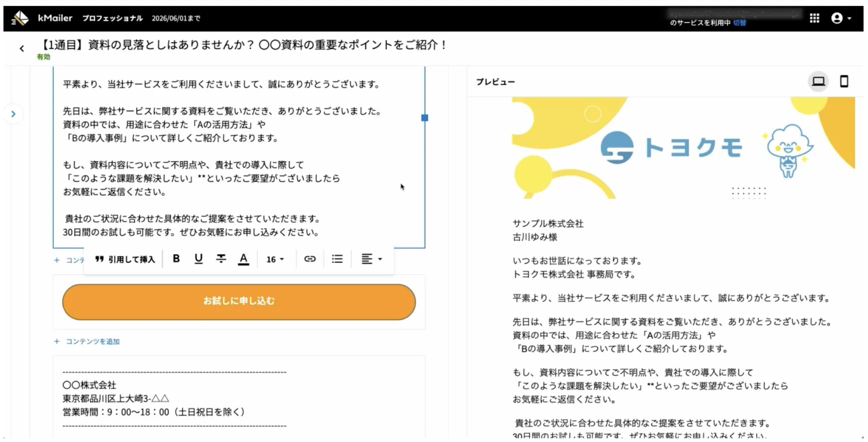Open the text color picker

point(243,258)
